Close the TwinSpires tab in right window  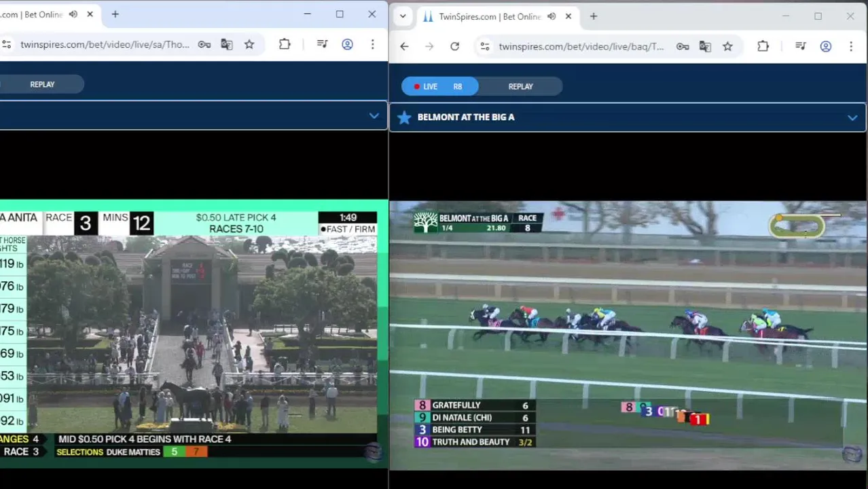(568, 16)
